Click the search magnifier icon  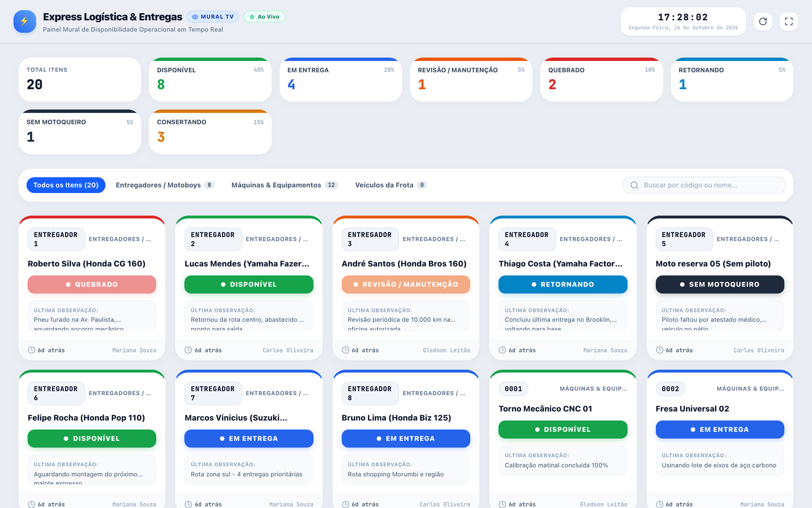(634, 185)
